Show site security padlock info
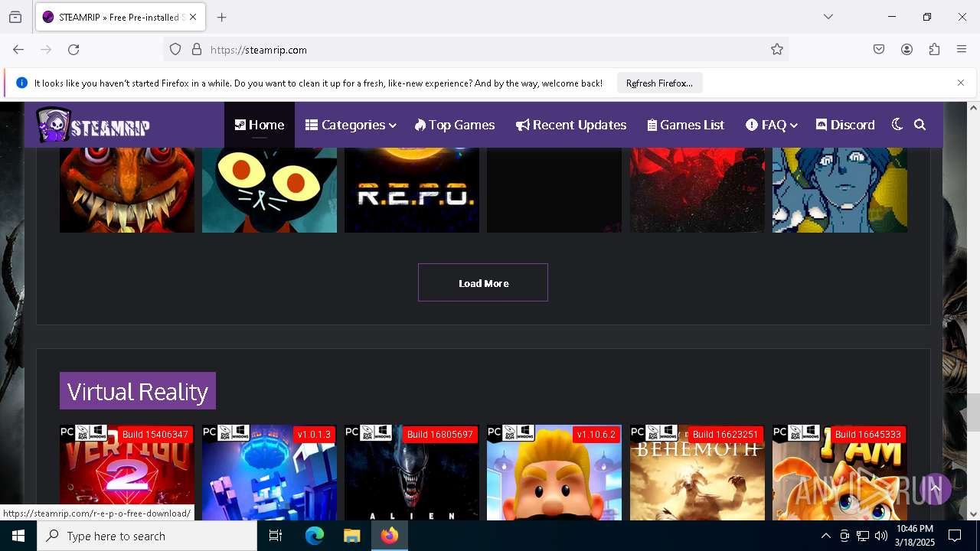This screenshot has width=980, height=551. (x=197, y=50)
